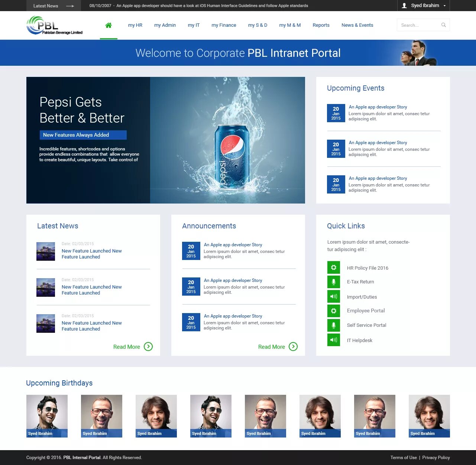Open third New Feature Launched news headline
This screenshot has width=476, height=465.
click(92, 326)
